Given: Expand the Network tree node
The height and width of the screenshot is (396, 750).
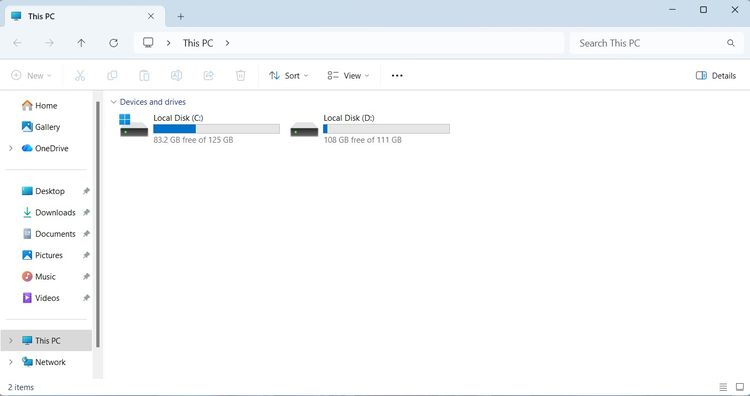Looking at the screenshot, I should [11, 362].
